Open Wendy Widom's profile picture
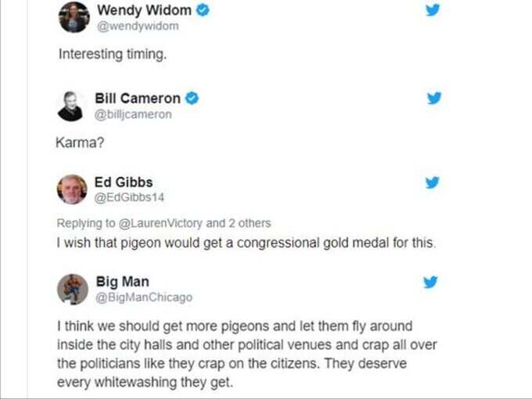Screen dimensions: 532x399 click(x=74, y=17)
